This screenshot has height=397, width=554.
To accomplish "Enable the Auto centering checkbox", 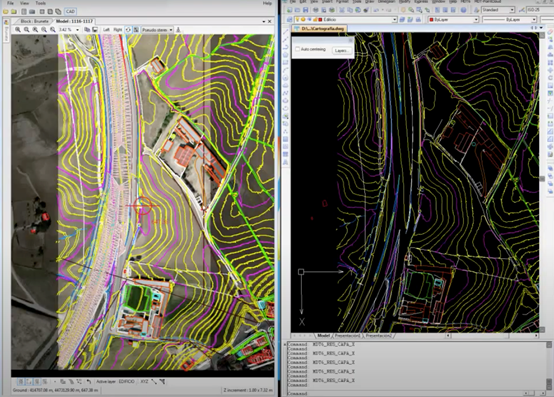I will [297, 49].
